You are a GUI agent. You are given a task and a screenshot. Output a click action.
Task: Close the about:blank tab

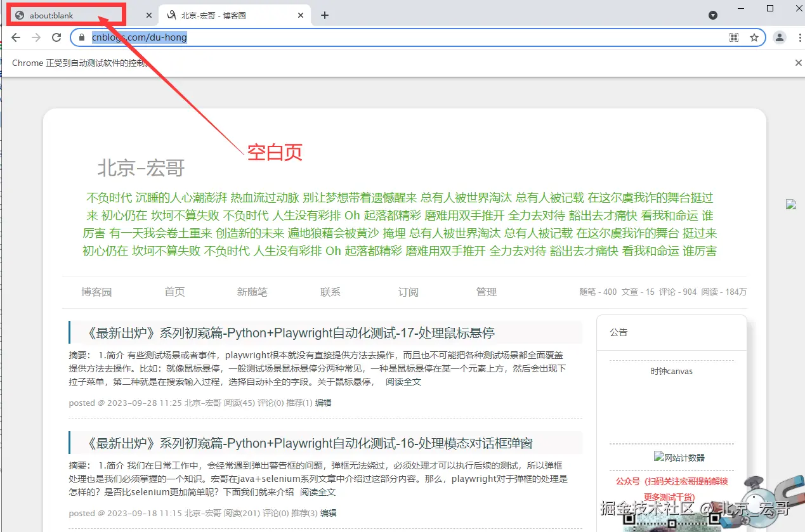(149, 15)
